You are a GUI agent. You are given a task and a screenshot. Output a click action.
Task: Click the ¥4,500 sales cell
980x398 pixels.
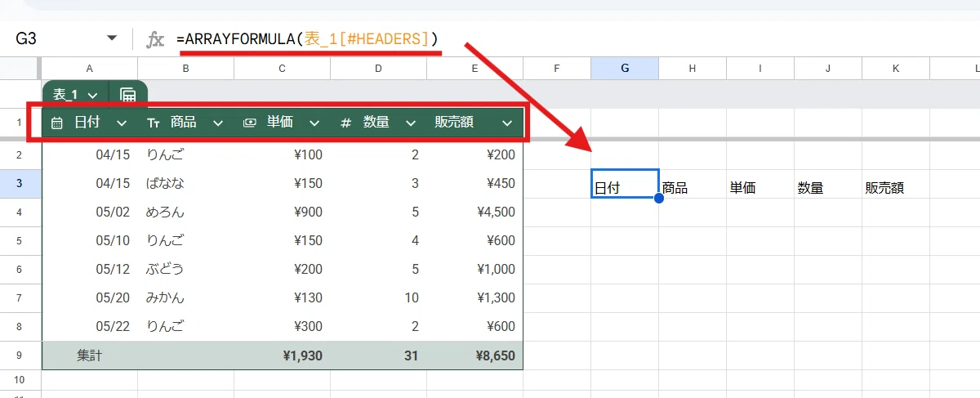tap(475, 212)
